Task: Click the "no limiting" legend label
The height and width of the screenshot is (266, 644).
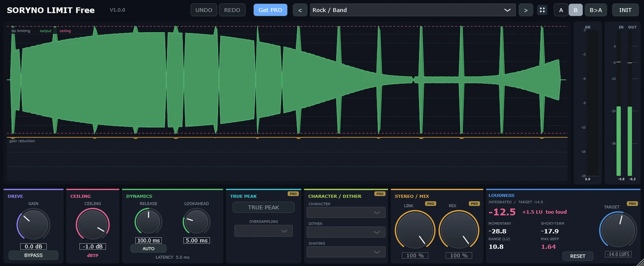Action: 21,31
